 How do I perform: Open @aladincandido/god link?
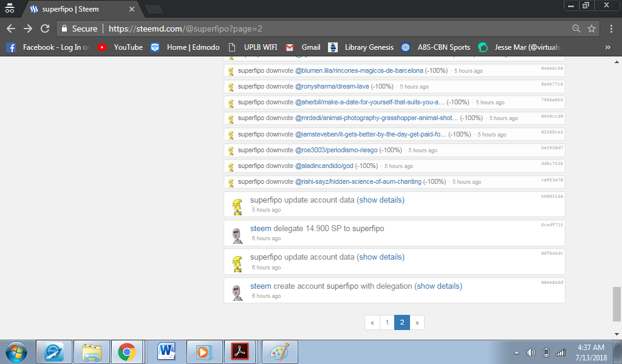point(324,166)
